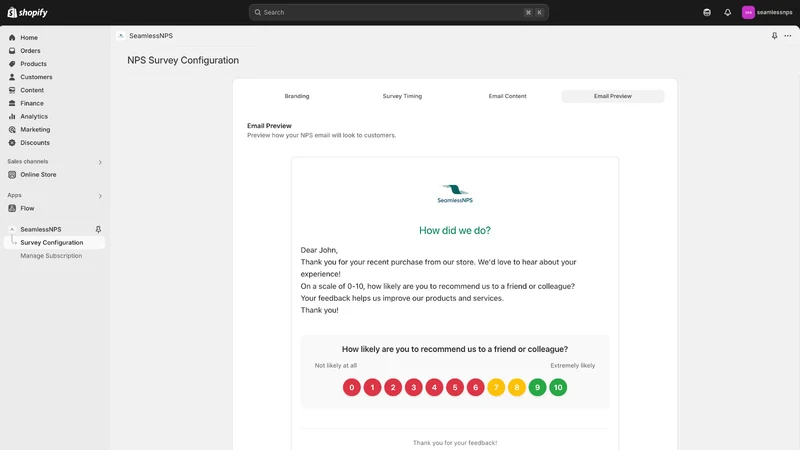The height and width of the screenshot is (450, 800).
Task: Unpin SeamlessNPS using sidebar pin icon
Action: tap(98, 230)
